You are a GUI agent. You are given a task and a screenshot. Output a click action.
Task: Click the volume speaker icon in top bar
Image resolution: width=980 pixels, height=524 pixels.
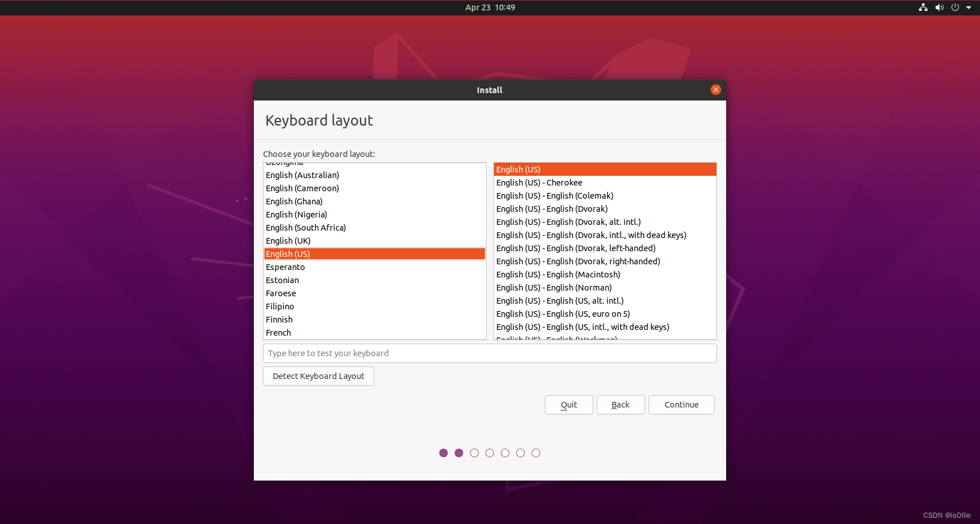(939, 7)
